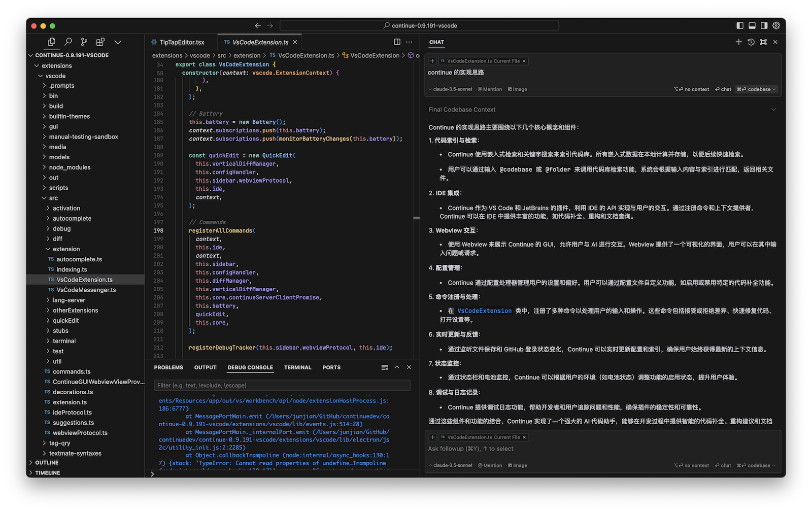The height and width of the screenshot is (512, 812).
Task: Collapse the Final Codebase Context section
Action: click(773, 110)
